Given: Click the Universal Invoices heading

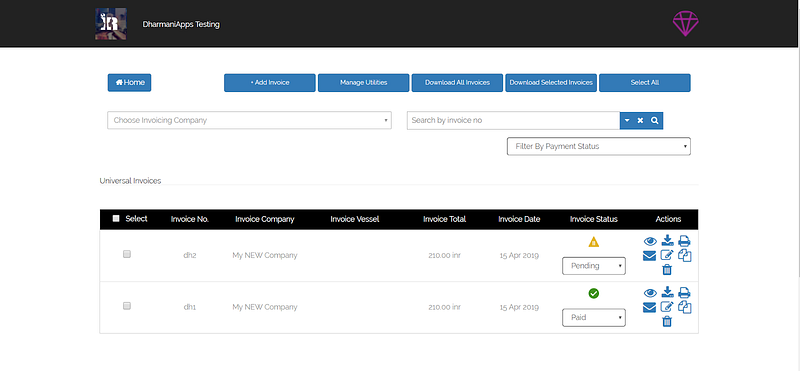Looking at the screenshot, I should pyautogui.click(x=130, y=181).
